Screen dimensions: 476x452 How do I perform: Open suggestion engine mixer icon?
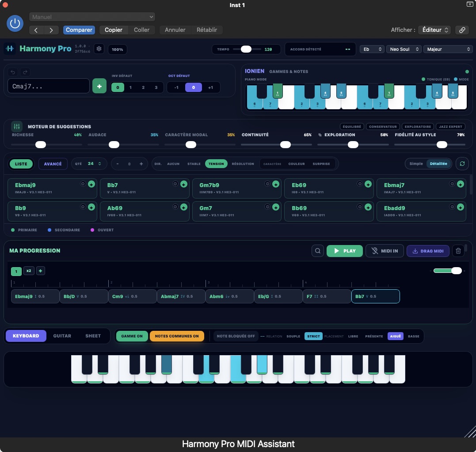tap(17, 126)
